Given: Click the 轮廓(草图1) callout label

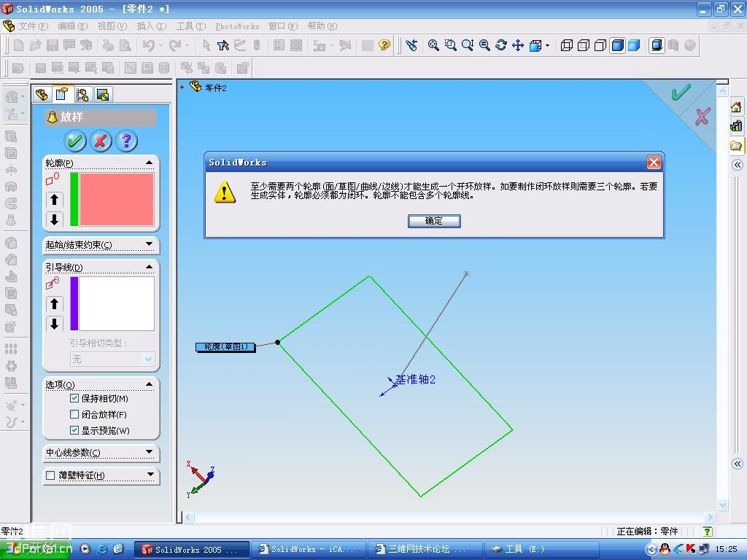Looking at the screenshot, I should 225,346.
